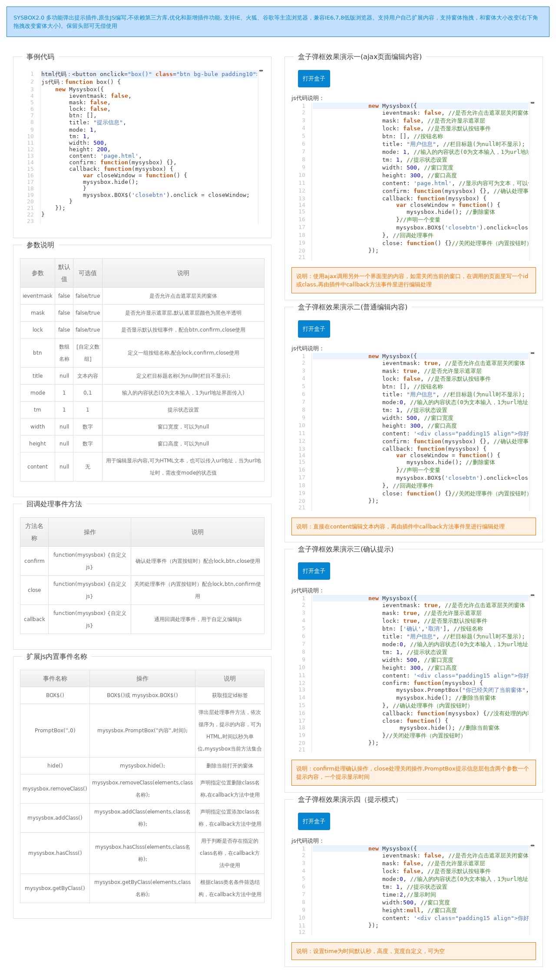Click [自定义数组] optional value cell

(88, 353)
